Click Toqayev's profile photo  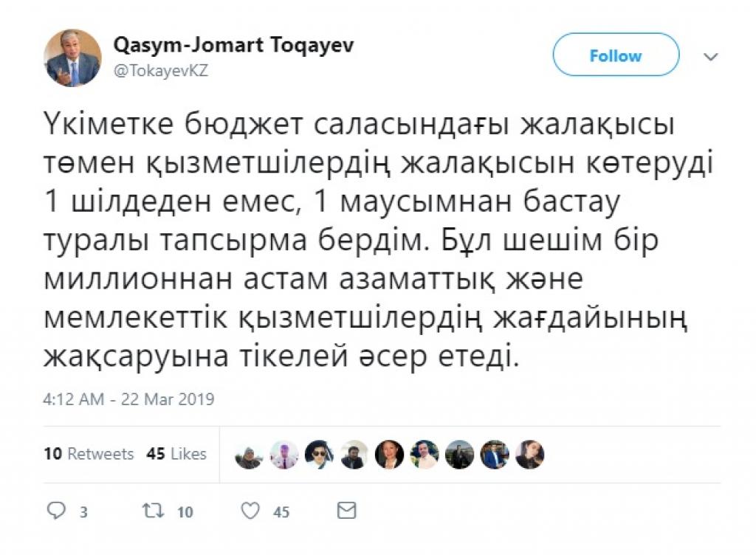click(72, 57)
